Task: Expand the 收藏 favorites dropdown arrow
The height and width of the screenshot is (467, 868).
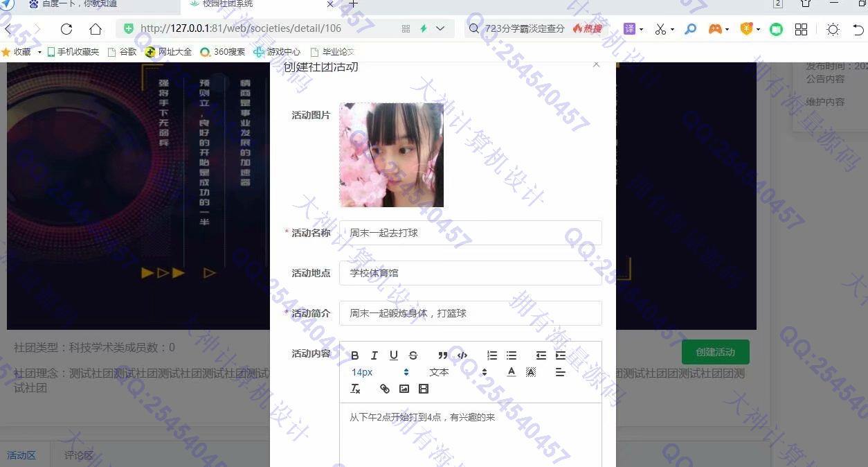Action: coord(39,52)
